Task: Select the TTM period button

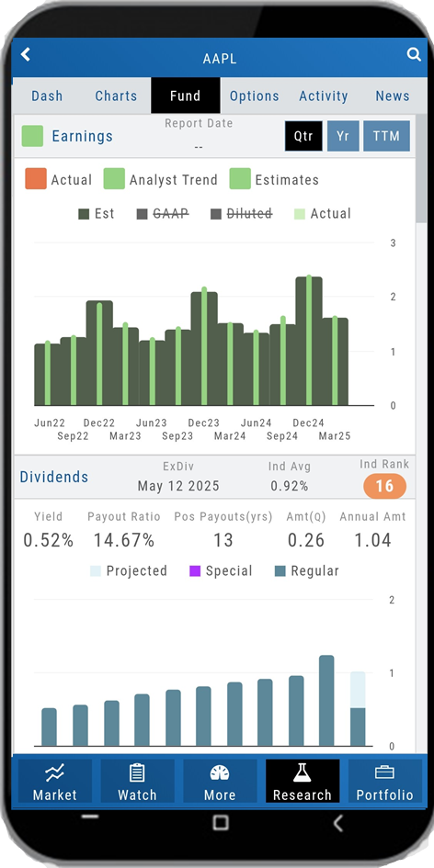Action: pos(386,136)
